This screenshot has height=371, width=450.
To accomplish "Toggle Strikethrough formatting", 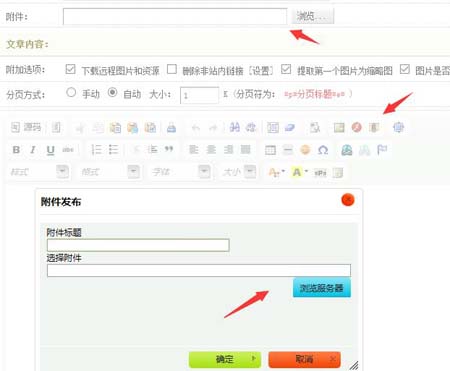I will coord(68,150).
